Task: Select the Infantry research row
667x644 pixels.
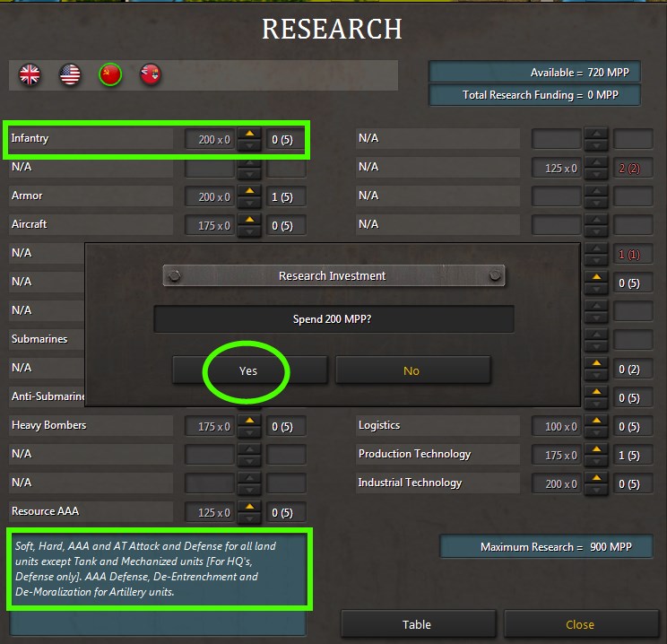Action: (x=91, y=139)
